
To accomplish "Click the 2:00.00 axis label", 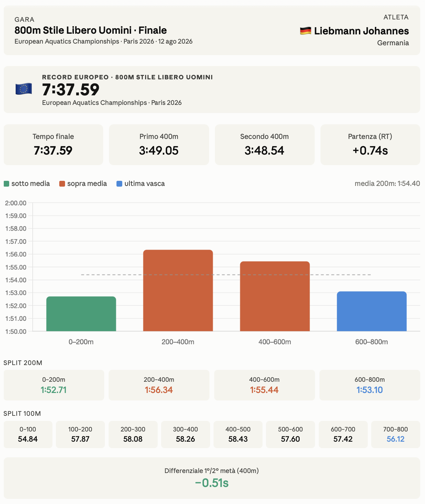I will 16,203.
